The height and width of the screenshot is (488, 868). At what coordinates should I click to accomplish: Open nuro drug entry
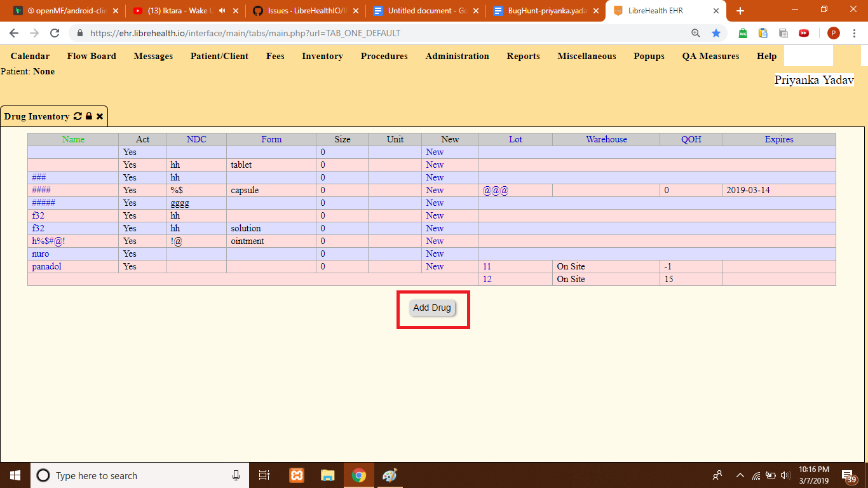click(x=40, y=254)
